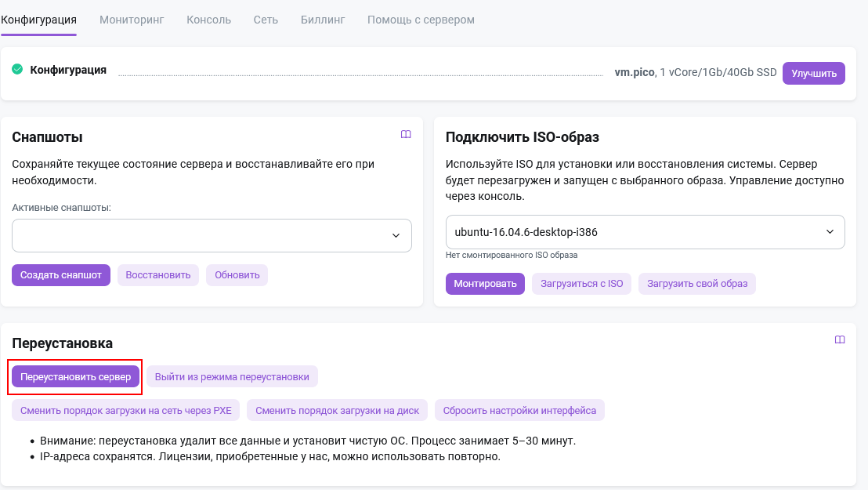The image size is (868, 490).
Task: Click Выйти из режима переустановки
Action: pyautogui.click(x=232, y=377)
